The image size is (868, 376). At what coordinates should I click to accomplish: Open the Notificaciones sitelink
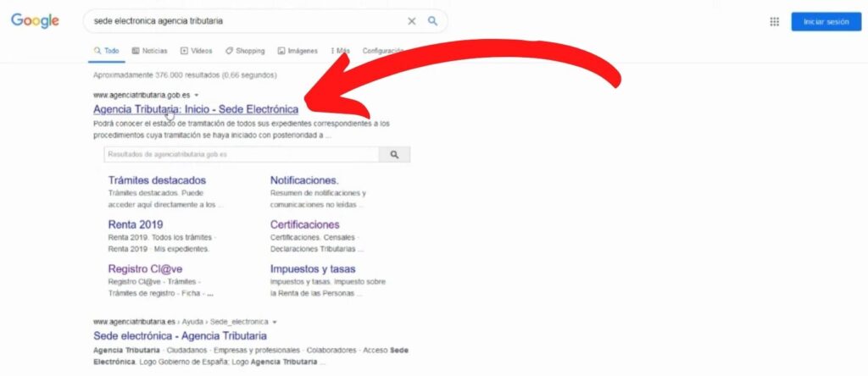(304, 180)
